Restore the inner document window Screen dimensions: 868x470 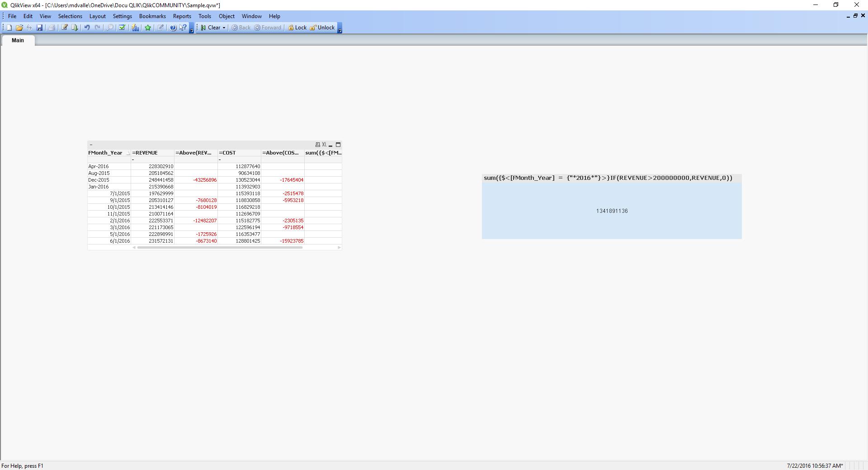click(x=855, y=16)
